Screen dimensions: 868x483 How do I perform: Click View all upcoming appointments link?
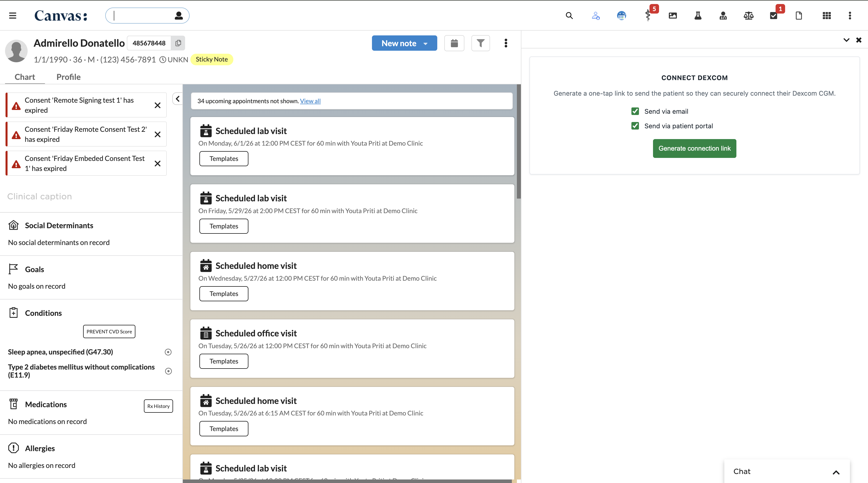[310, 101]
